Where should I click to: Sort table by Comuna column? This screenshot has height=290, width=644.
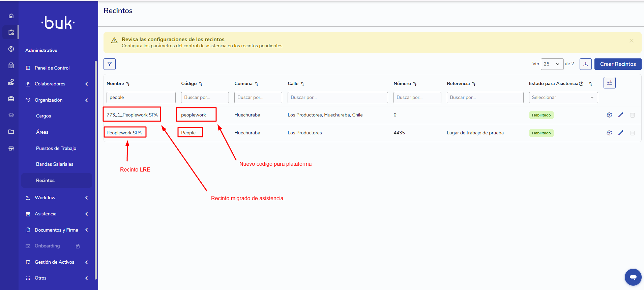point(246,83)
